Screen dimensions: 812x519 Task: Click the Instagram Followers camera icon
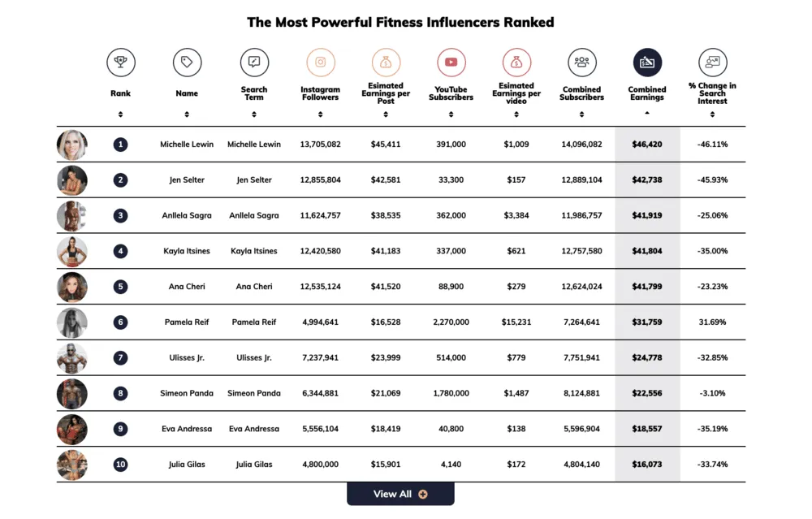(x=320, y=62)
